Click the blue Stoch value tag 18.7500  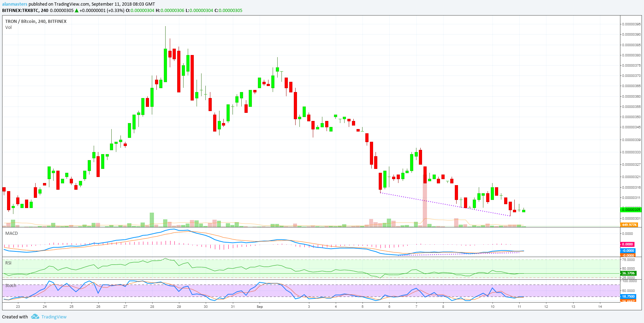628,297
